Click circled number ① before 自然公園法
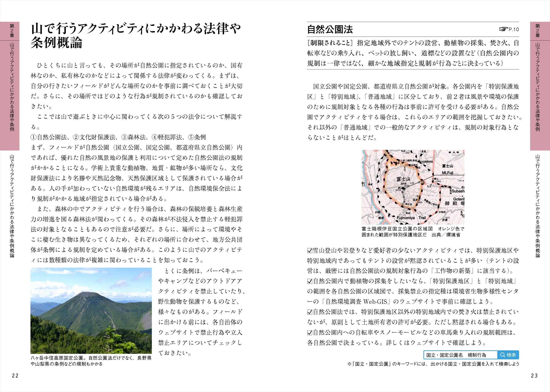The height and width of the screenshot is (392, 550). (33, 137)
